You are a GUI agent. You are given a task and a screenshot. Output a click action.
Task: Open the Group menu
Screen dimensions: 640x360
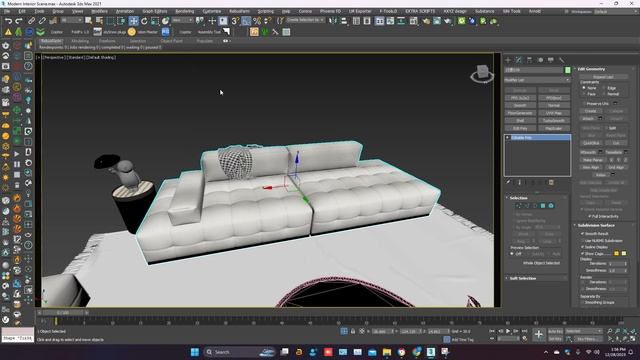58,11
